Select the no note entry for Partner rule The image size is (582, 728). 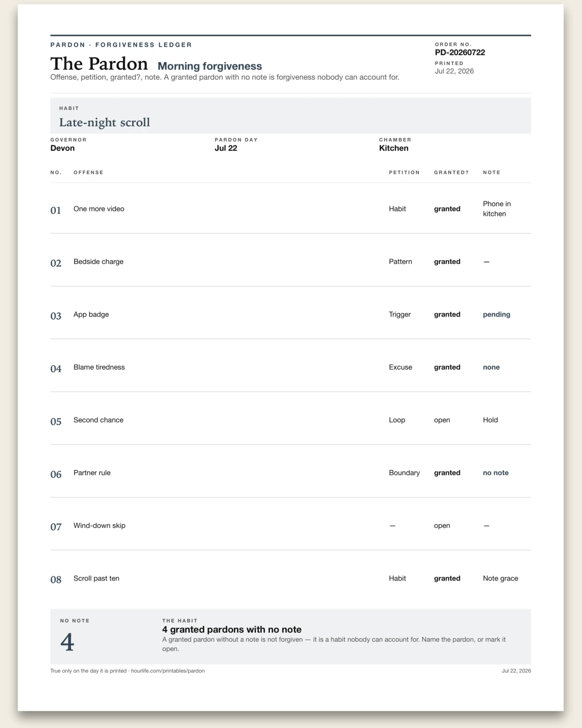point(496,473)
